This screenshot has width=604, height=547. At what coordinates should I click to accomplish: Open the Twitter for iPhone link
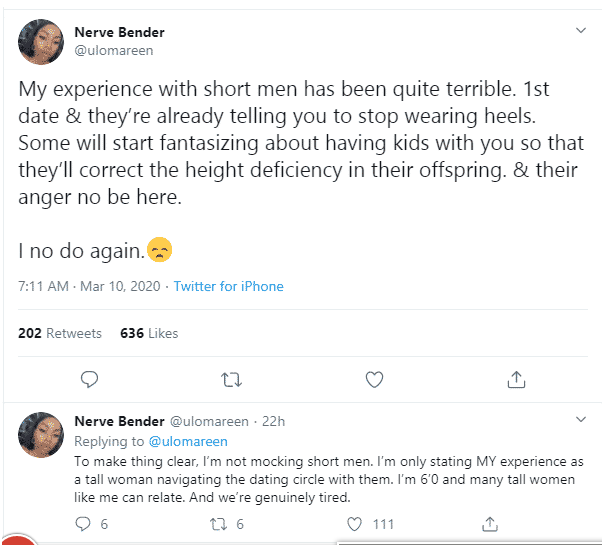pyautogui.click(x=228, y=286)
